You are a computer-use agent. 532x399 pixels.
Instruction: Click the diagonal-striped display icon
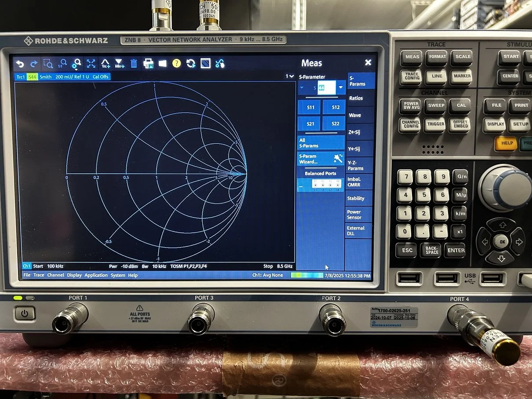pos(205,64)
